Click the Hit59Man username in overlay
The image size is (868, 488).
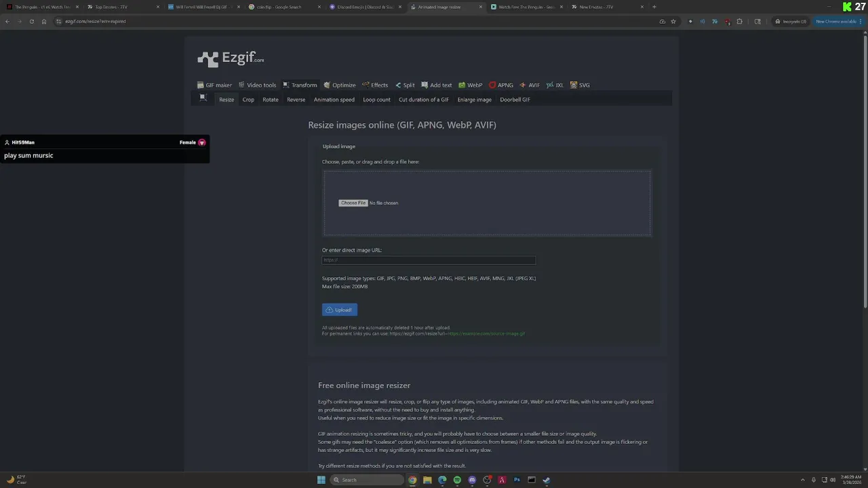pyautogui.click(x=22, y=142)
